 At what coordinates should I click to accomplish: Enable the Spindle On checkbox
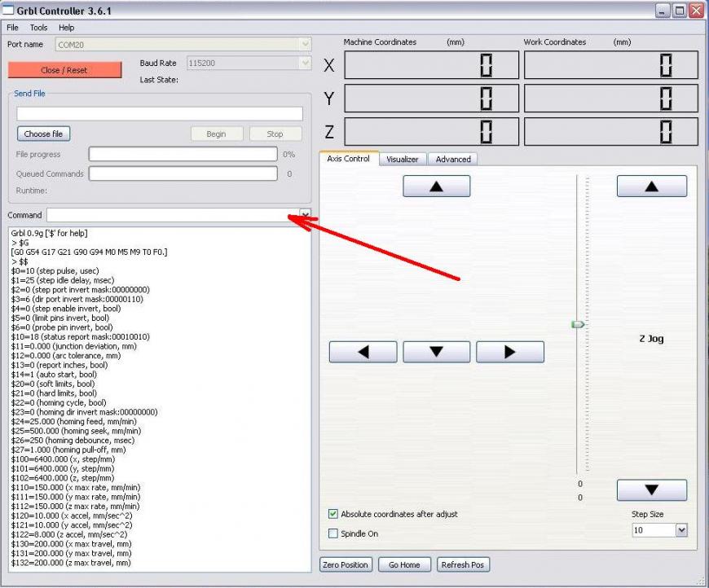[333, 533]
